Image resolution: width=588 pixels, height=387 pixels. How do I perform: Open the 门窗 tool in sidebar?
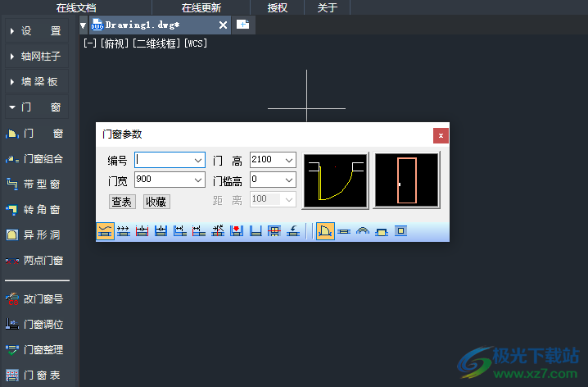[x=34, y=134]
